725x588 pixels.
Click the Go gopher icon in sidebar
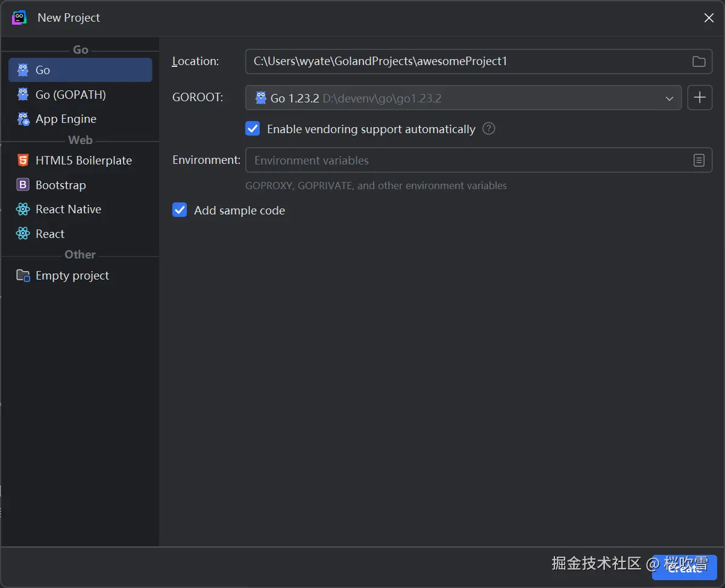click(x=23, y=70)
